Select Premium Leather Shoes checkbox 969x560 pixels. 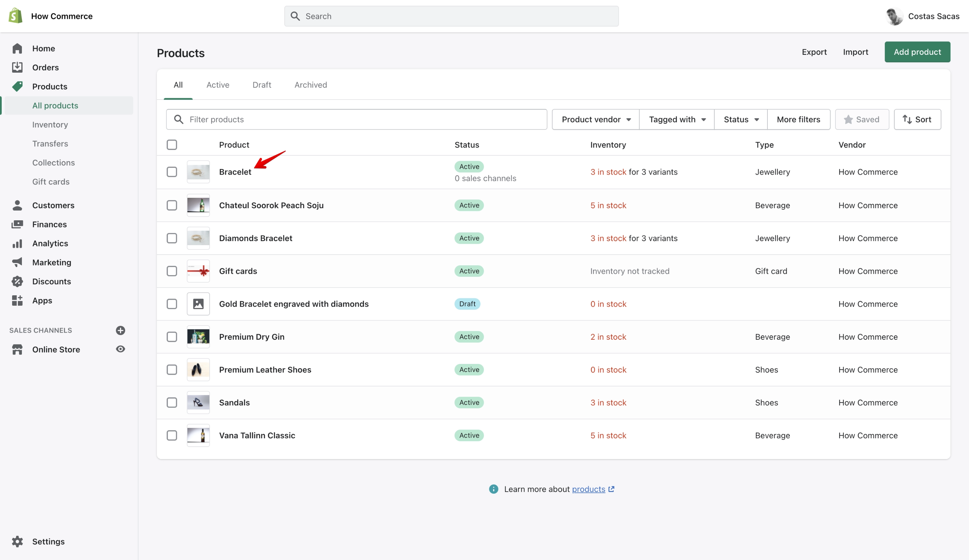(172, 369)
